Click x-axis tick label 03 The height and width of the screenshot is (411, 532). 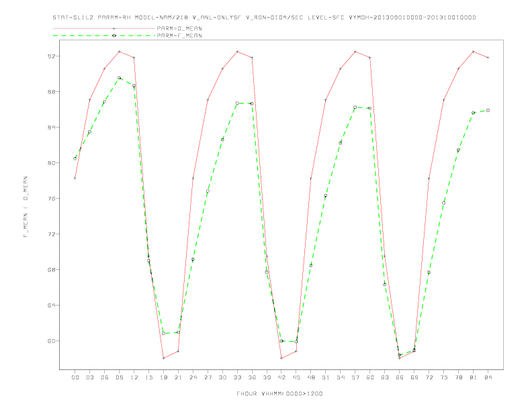coord(89,377)
